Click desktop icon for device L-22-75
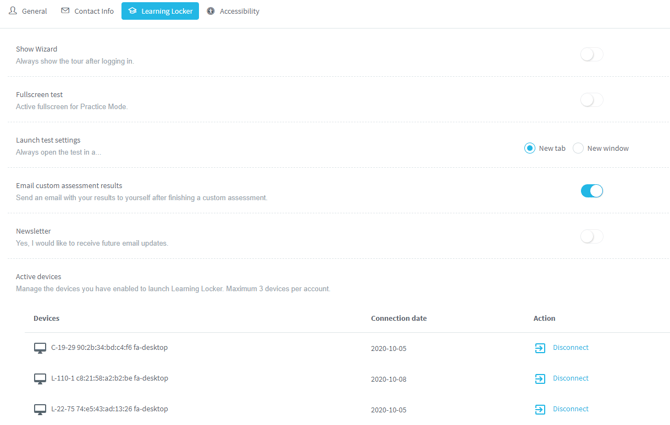 point(40,410)
